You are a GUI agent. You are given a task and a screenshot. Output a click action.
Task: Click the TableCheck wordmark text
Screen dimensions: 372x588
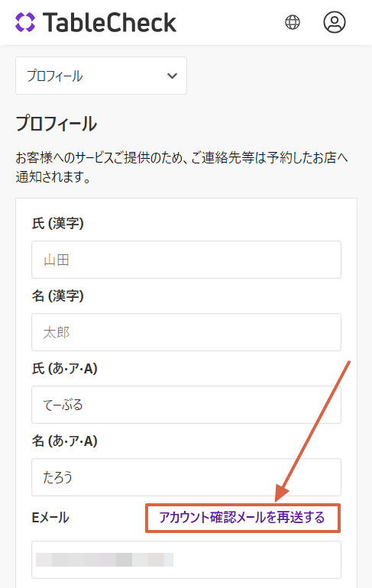pos(109,22)
